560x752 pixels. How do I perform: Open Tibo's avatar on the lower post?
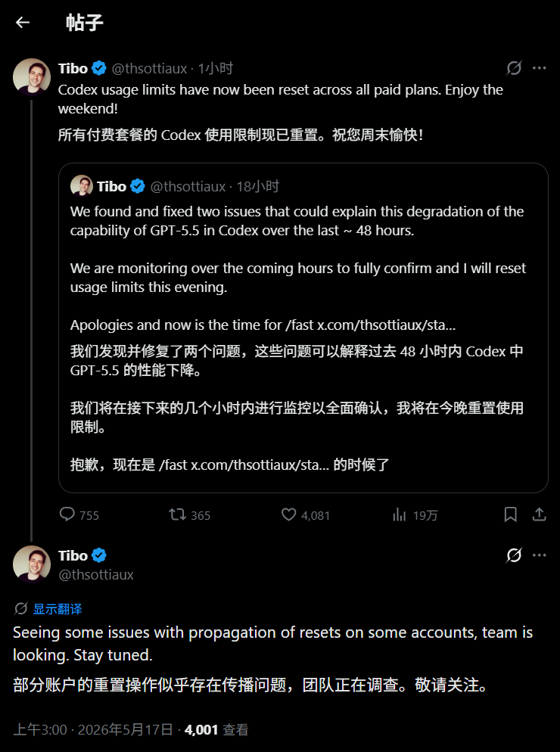[32, 564]
